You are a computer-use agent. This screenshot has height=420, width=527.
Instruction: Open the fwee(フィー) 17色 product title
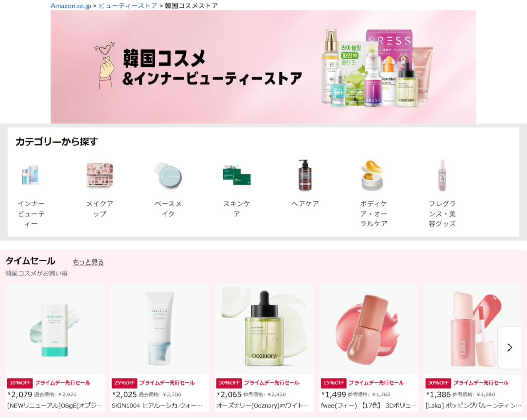[x=368, y=406]
